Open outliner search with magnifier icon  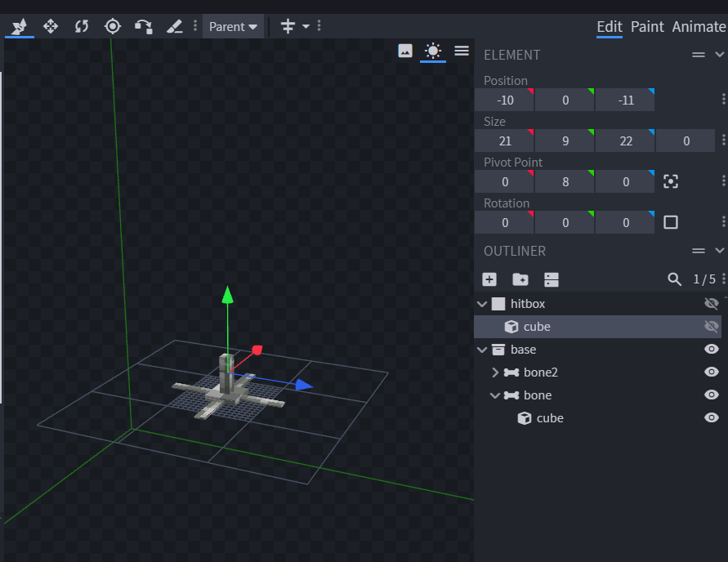click(x=674, y=279)
